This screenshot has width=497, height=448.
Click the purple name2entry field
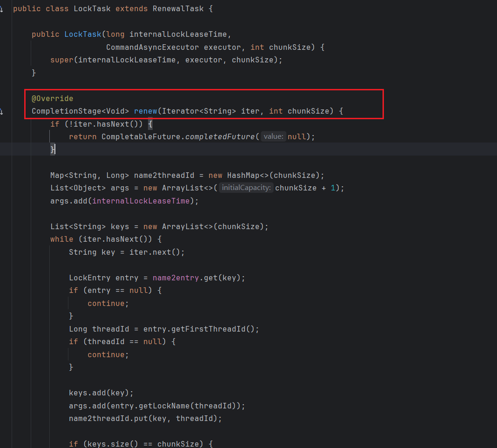coord(175,278)
